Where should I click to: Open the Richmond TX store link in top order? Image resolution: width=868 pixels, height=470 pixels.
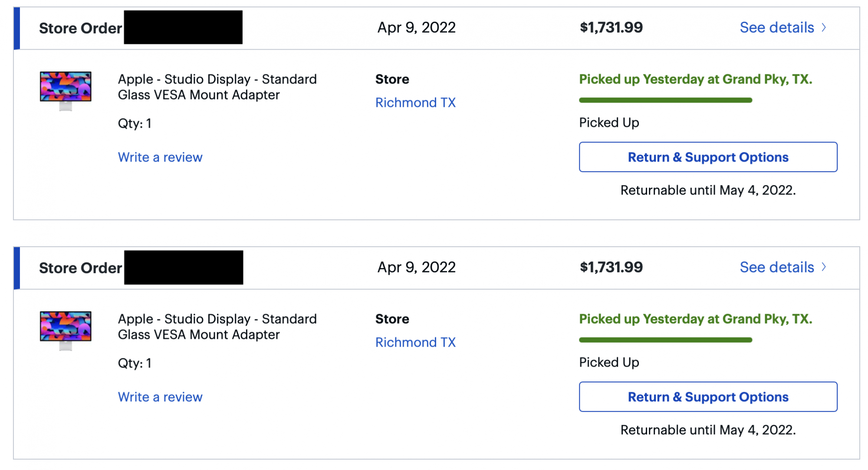[415, 103]
